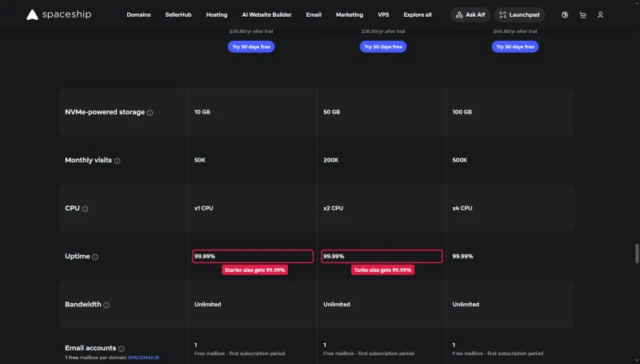Click the Monthly visits row label
Image resolution: width=640 pixels, height=364 pixels.
point(88,160)
